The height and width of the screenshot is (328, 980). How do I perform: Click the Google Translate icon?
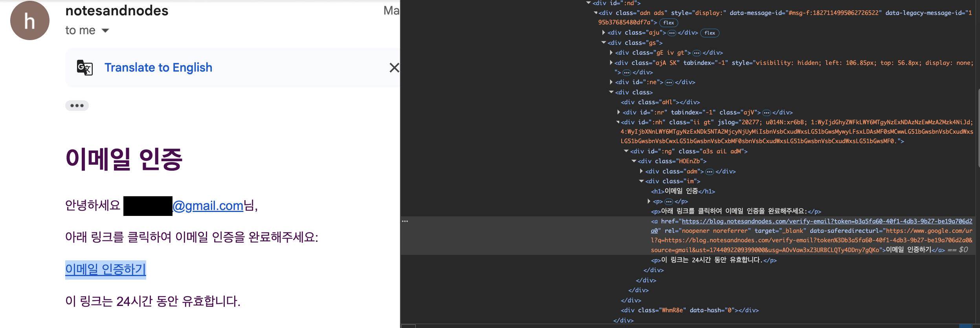[85, 68]
